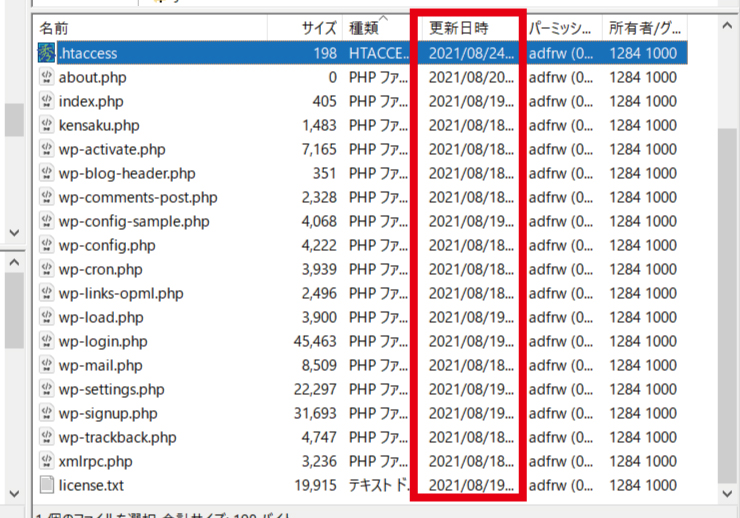Viewport: 740px width, 518px height.
Task: Select the wp-settings.php file name
Action: tap(111, 389)
